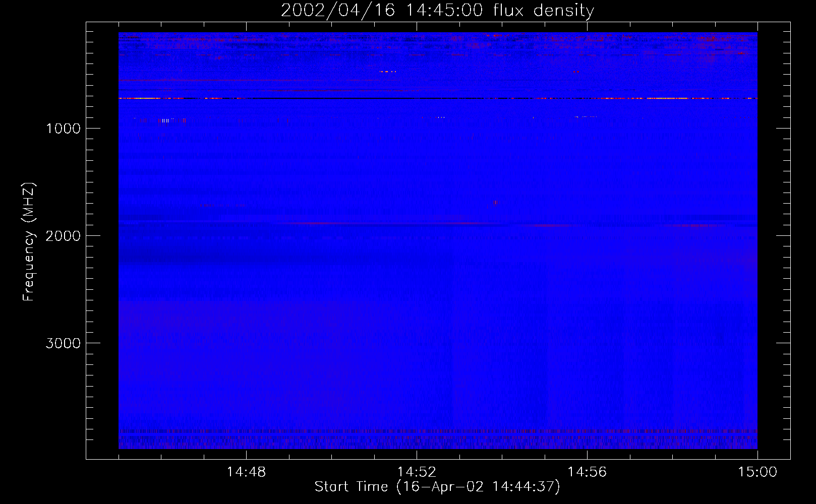The width and height of the screenshot is (816, 504).
Task: Click the 14:52 time tick label
Action: pos(417,472)
